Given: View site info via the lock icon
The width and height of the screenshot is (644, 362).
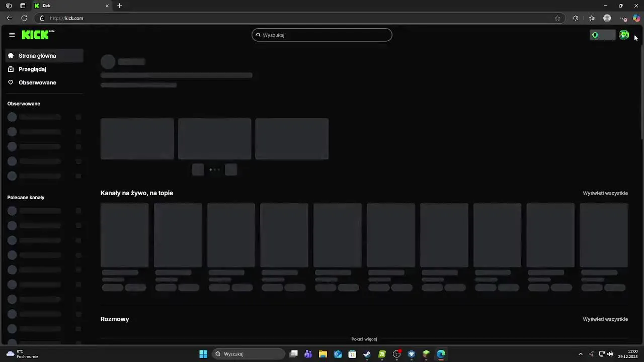Looking at the screenshot, I should (x=42, y=18).
